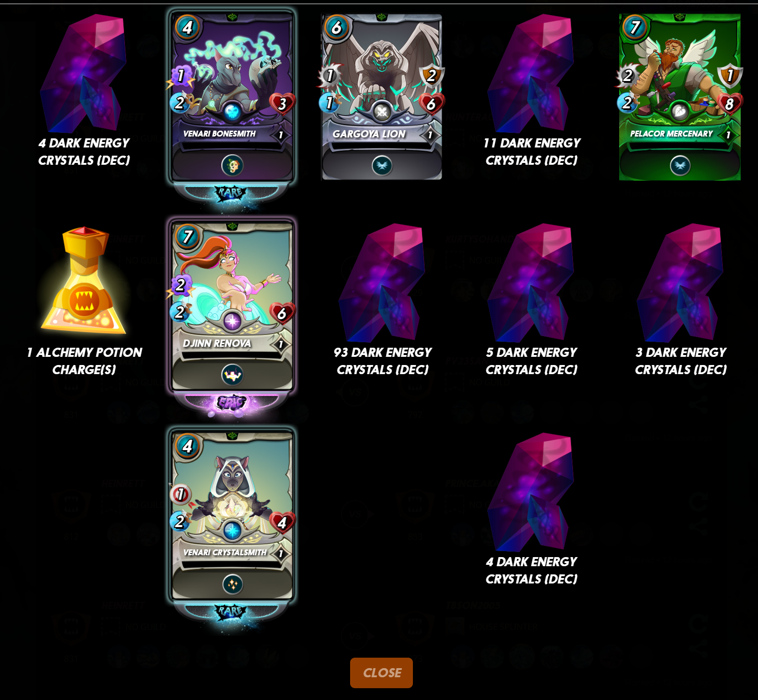Viewport: 758px width, 700px height.
Task: Click the Rare badge under Venari Crystalsmith
Action: [231, 612]
